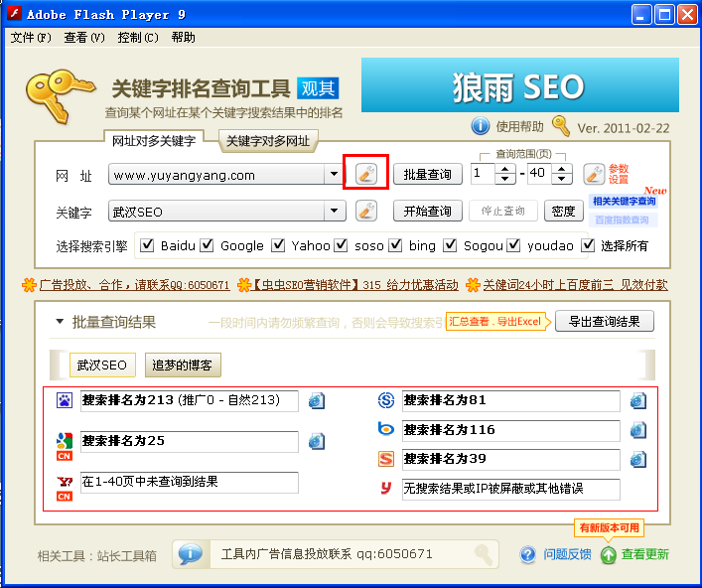
Task: Click the Sogou search engine icon
Action: [386, 459]
